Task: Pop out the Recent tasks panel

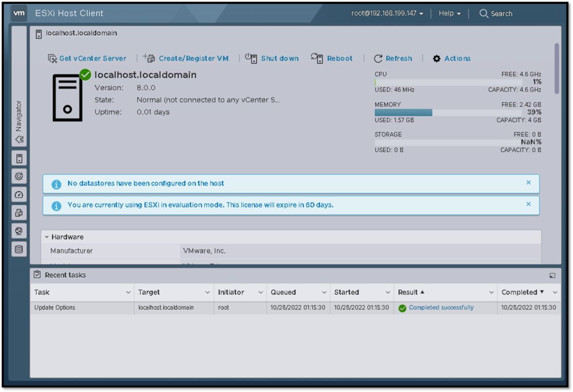Action: click(x=552, y=275)
